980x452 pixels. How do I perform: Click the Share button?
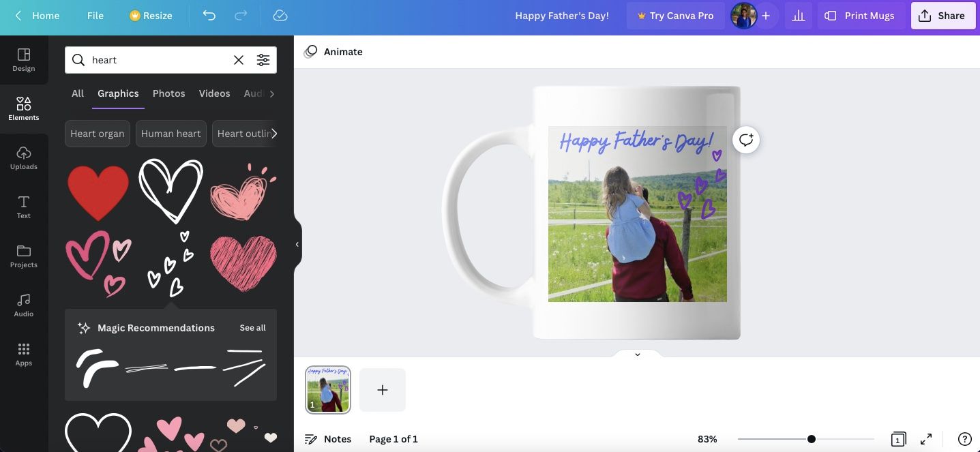pos(943,16)
